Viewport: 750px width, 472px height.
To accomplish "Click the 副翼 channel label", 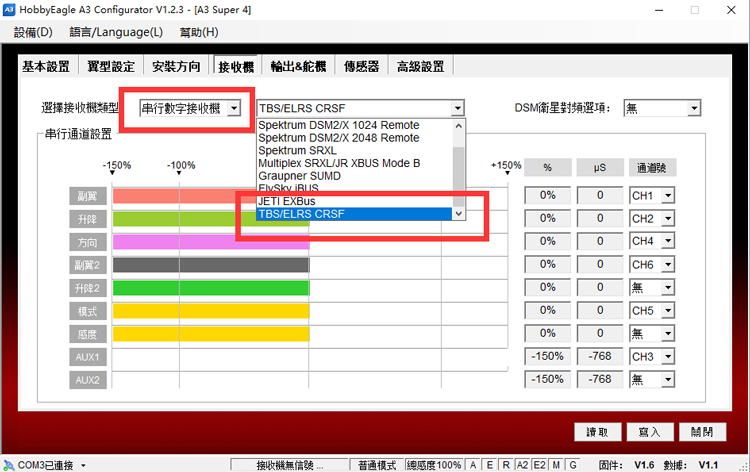I will pos(86,195).
